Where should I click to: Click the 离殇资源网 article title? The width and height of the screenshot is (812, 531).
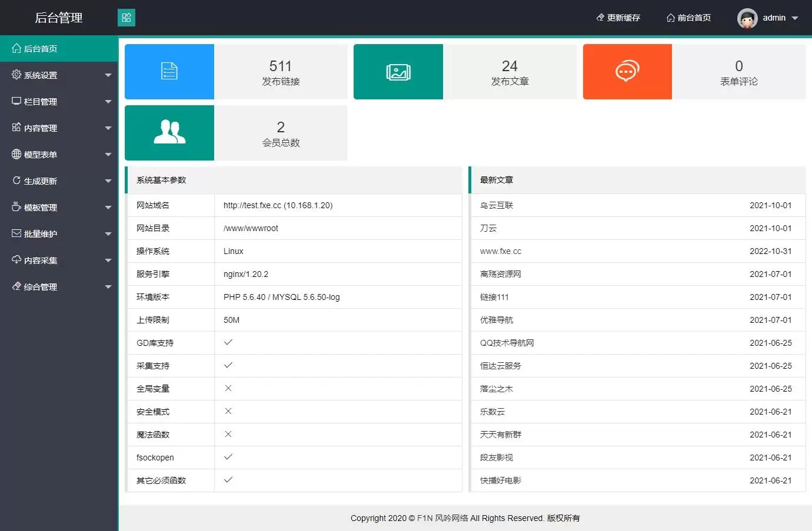(501, 274)
